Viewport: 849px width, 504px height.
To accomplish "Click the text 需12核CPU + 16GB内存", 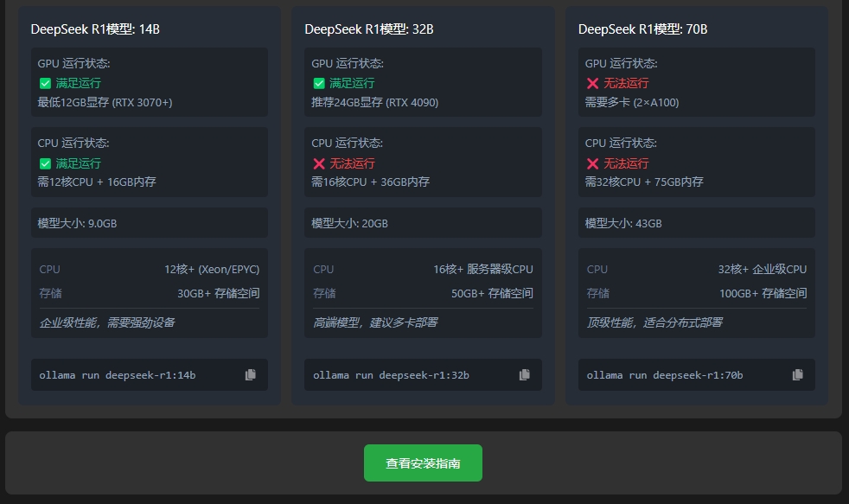I will 97,182.
